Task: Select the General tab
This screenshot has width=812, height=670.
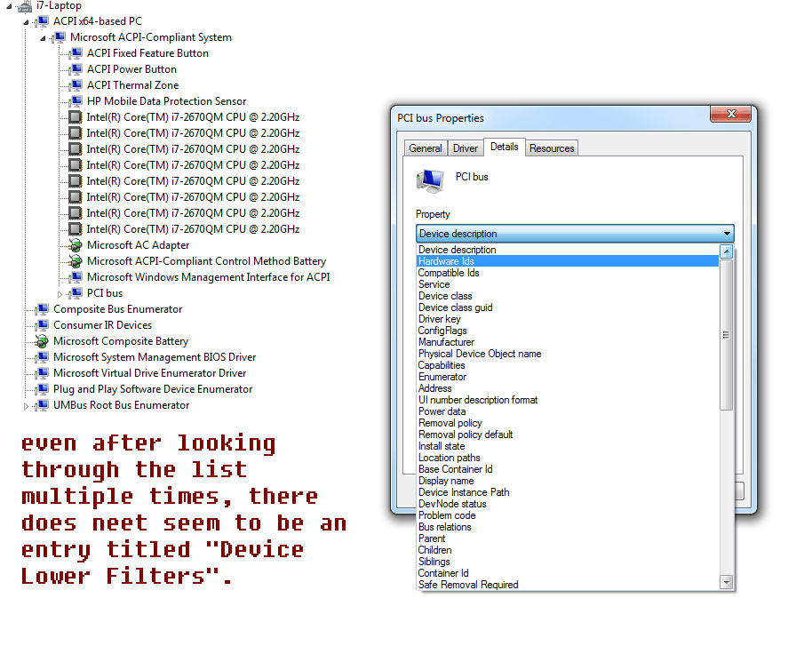Action: pos(425,148)
